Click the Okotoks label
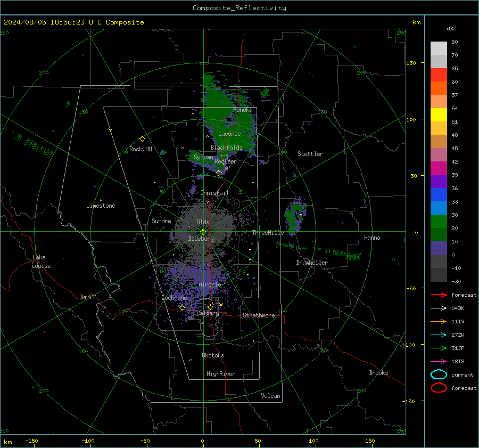 tap(213, 355)
